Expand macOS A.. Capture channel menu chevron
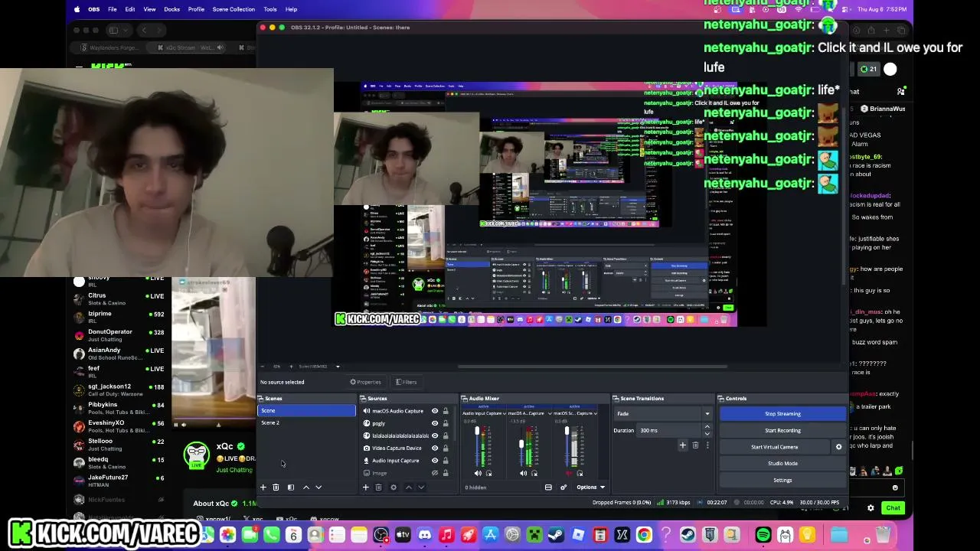 (x=550, y=413)
